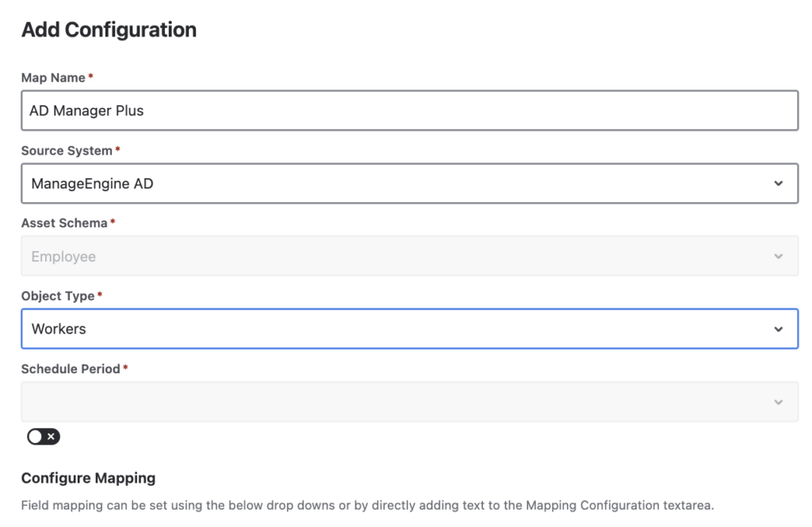Click the Map Name label

(53, 78)
